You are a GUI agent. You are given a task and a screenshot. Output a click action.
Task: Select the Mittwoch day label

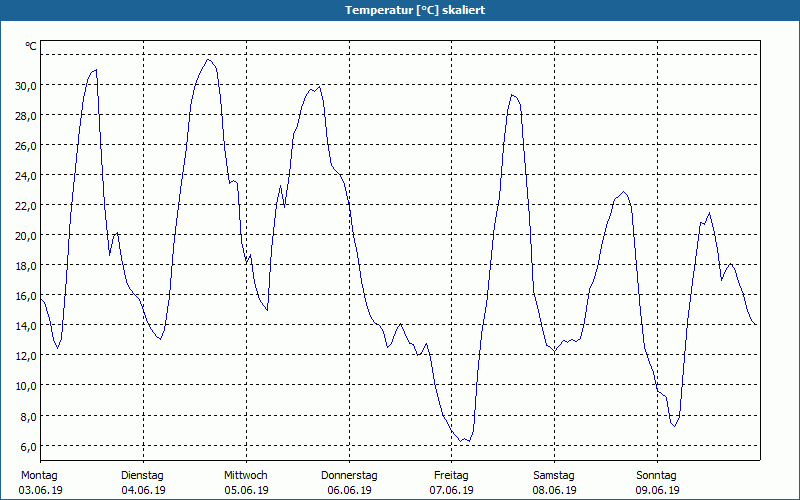pos(246,476)
